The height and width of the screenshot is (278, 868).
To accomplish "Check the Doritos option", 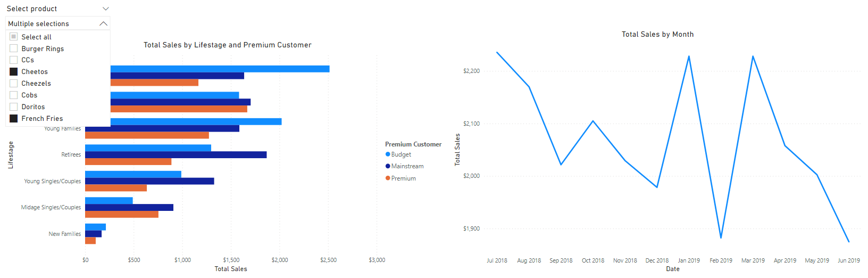I will [x=14, y=107].
